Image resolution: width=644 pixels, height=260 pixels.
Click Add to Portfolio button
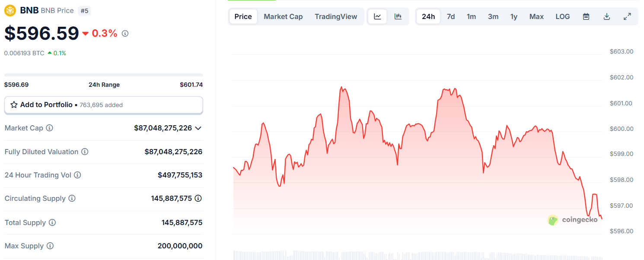103,105
